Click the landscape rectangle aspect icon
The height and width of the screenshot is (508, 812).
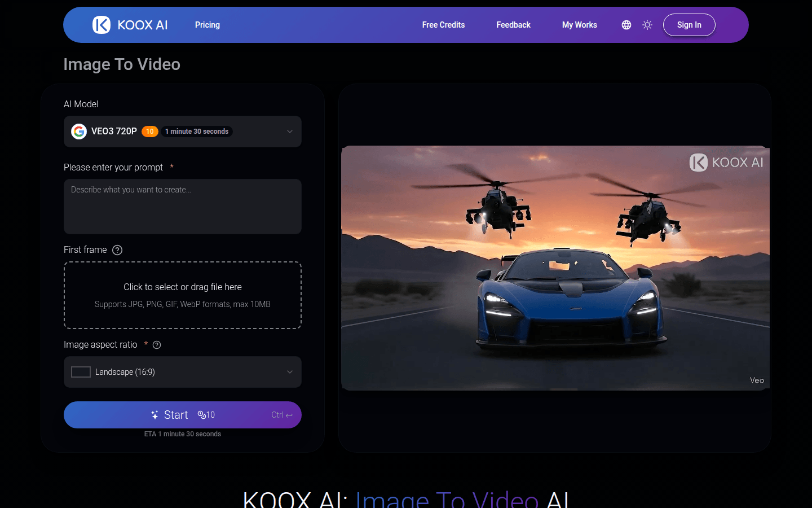point(81,372)
